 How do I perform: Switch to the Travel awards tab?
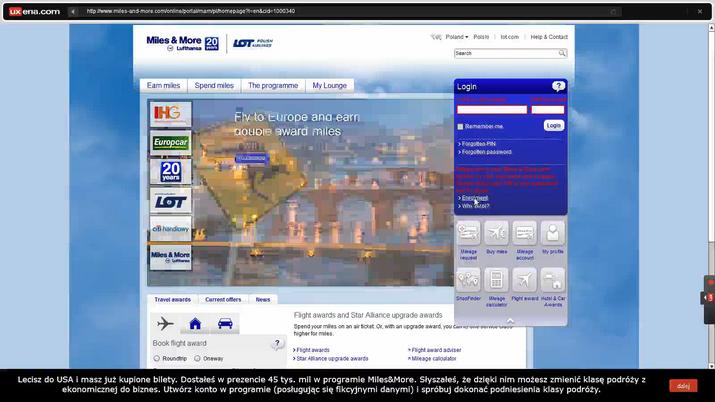click(x=172, y=299)
